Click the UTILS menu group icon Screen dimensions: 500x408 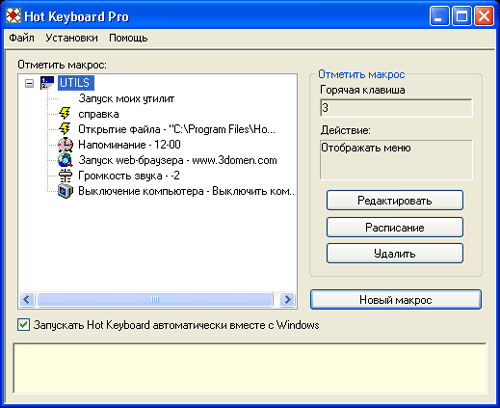(47, 83)
